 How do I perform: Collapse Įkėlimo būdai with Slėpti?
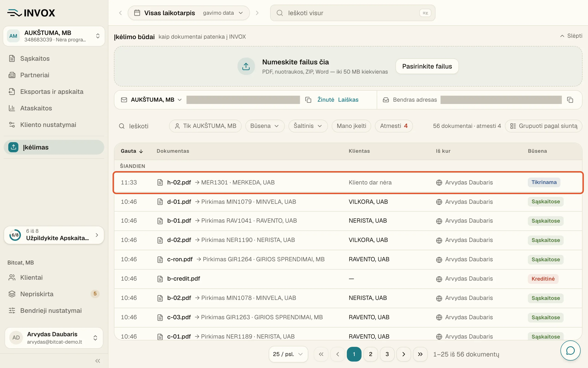[571, 36]
